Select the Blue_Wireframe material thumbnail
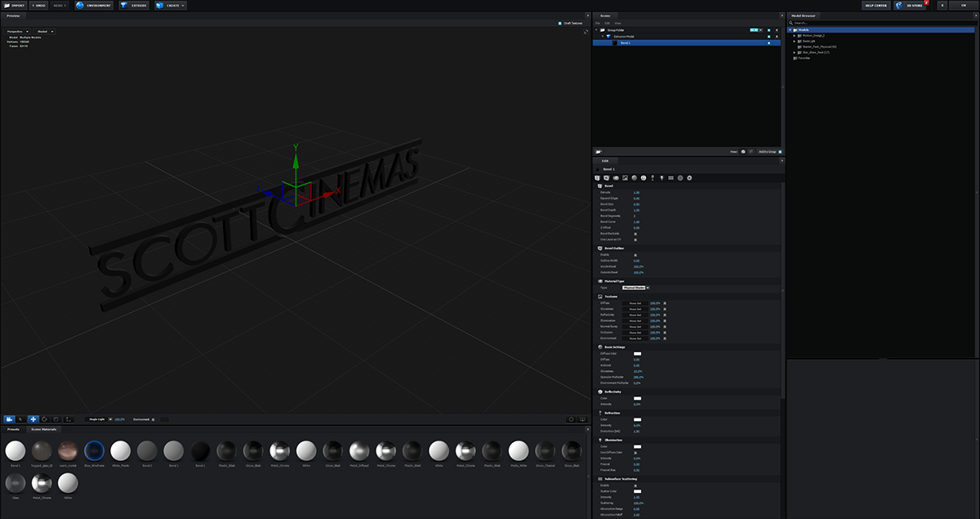 [94, 450]
